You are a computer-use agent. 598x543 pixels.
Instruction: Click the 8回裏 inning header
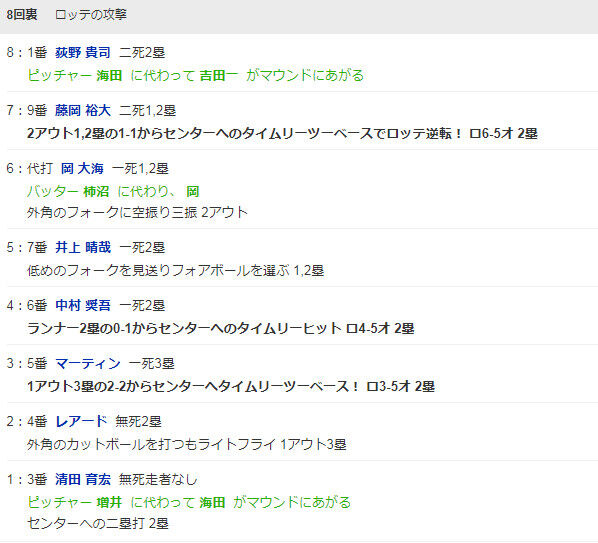22,14
